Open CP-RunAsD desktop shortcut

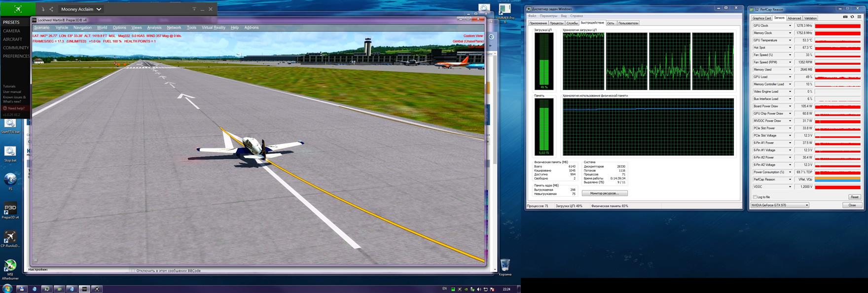point(10,239)
